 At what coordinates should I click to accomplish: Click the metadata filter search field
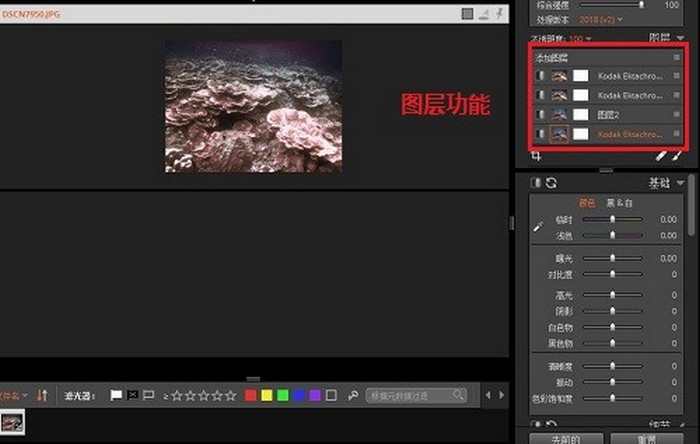click(x=415, y=395)
